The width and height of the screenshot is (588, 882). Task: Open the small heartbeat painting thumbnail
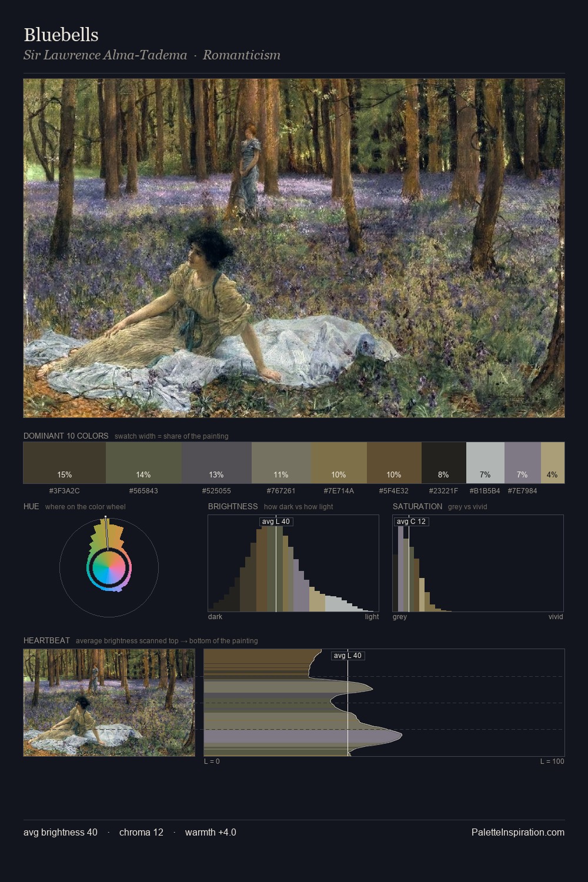[109, 703]
